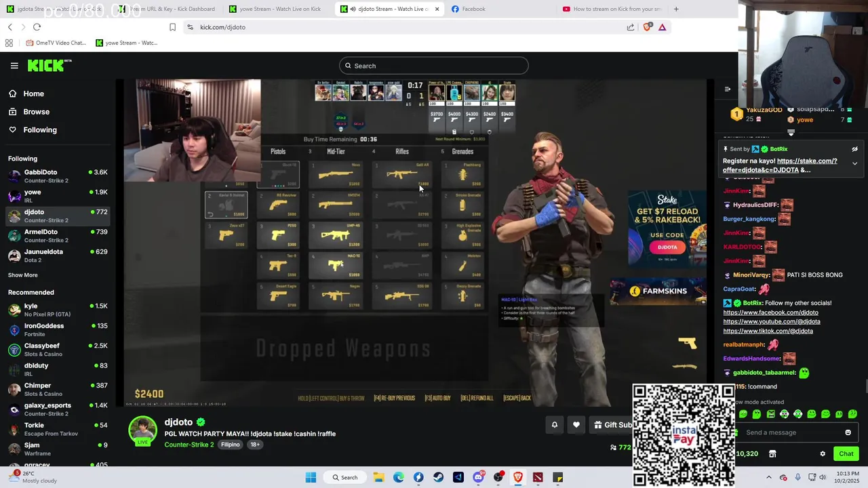The image size is (868, 488).
Task: Open the YouTube @djdota link in chat
Action: pos(772,322)
